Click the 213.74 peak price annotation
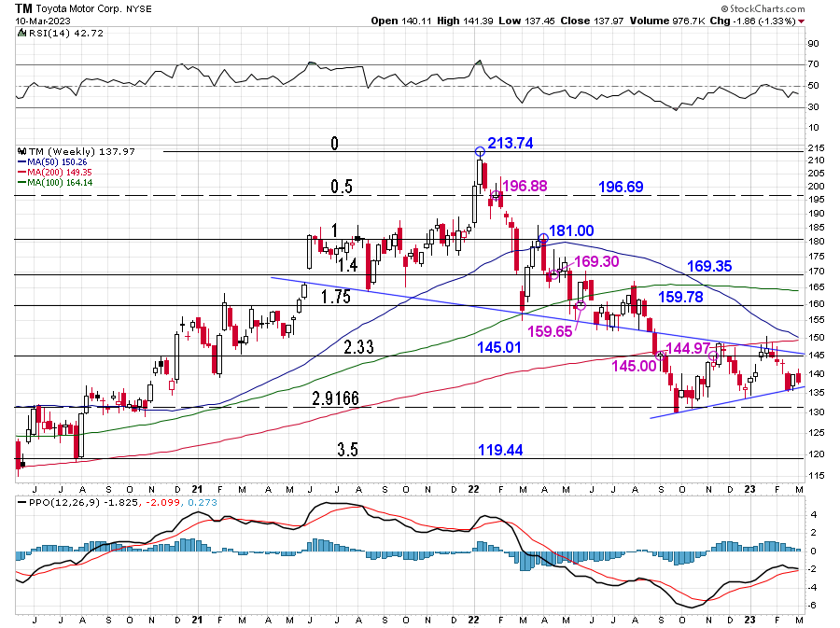This screenshot has width=840, height=628. [510, 143]
